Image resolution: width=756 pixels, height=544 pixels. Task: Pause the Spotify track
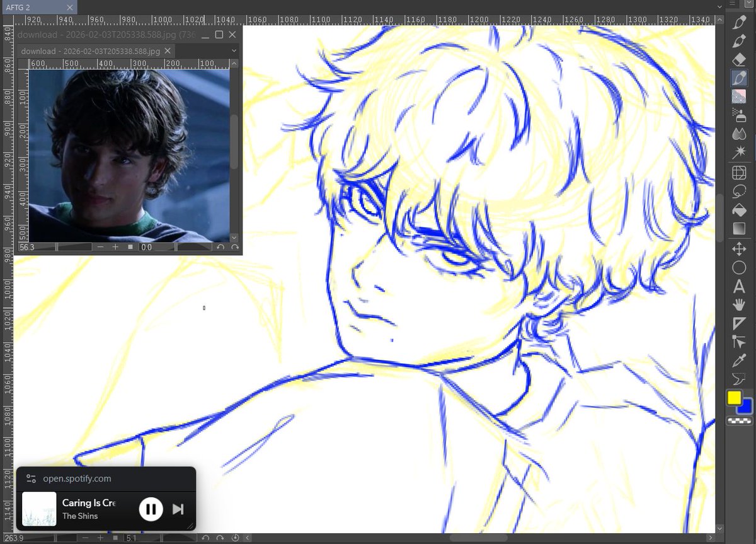151,509
